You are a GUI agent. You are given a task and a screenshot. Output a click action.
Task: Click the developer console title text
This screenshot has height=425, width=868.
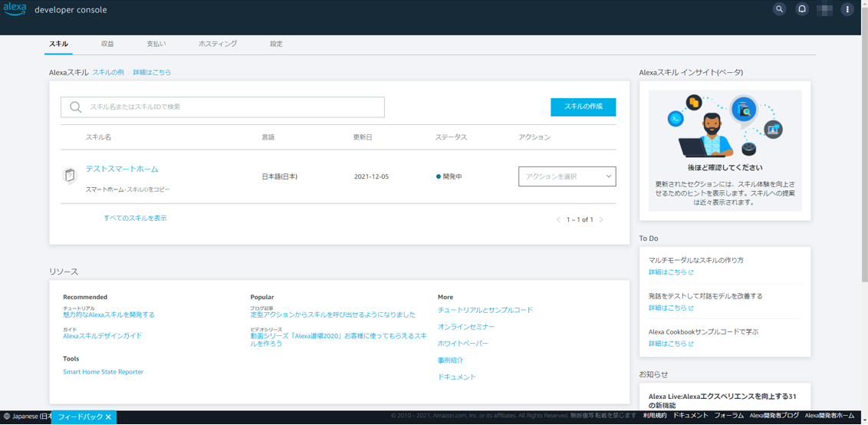point(71,10)
